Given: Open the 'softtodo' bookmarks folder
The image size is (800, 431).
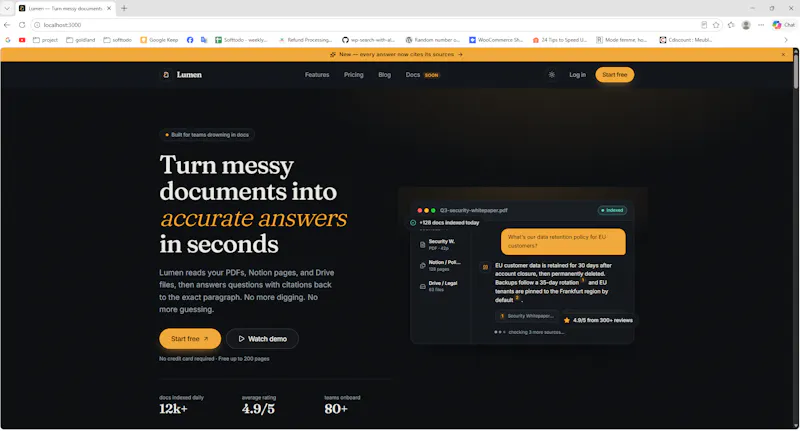Looking at the screenshot, I should pos(117,40).
